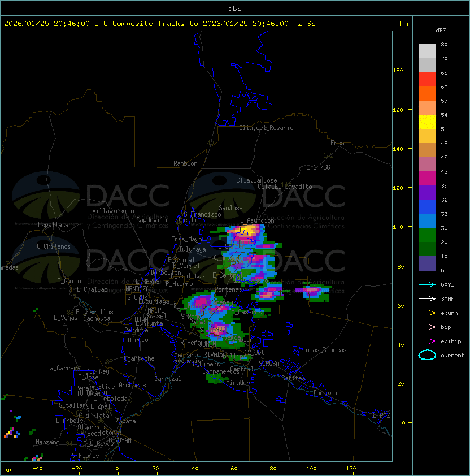Click the Ramblon label

pyautogui.click(x=185, y=163)
